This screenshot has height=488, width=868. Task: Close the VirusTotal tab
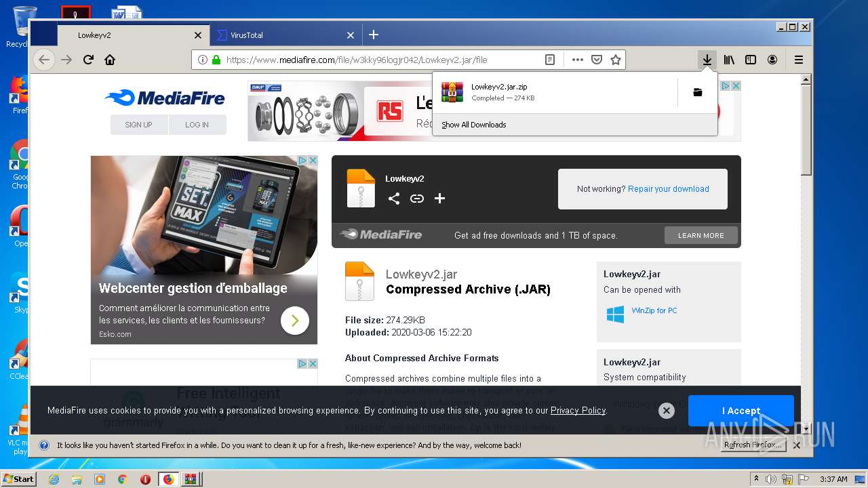coord(351,35)
